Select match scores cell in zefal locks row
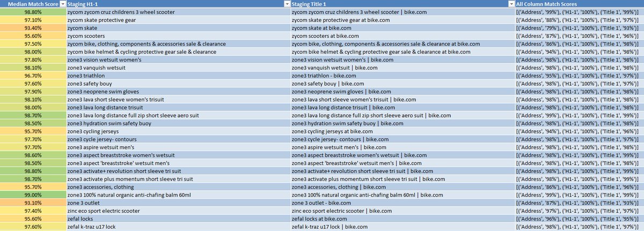Viewport: 644px width, 231px height. pyautogui.click(x=580, y=219)
